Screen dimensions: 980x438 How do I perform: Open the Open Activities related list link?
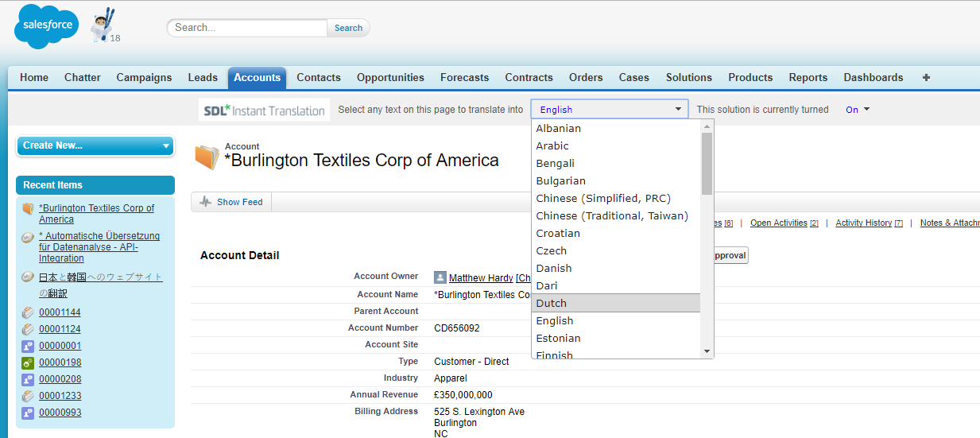click(784, 223)
